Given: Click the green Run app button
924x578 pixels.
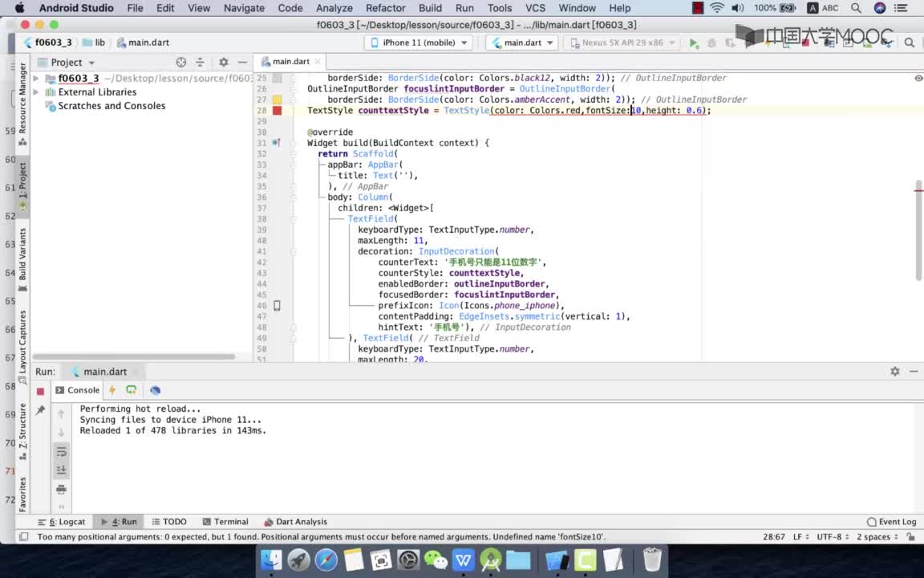Looking at the screenshot, I should point(694,43).
